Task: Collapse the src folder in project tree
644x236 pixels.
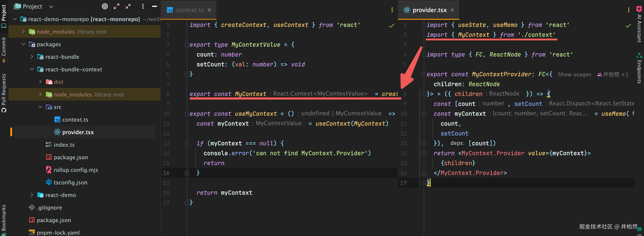Action: click(x=40, y=107)
